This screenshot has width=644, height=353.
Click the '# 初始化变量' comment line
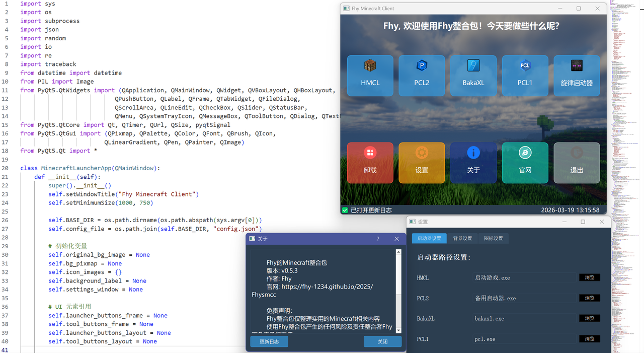pyautogui.click(x=68, y=246)
